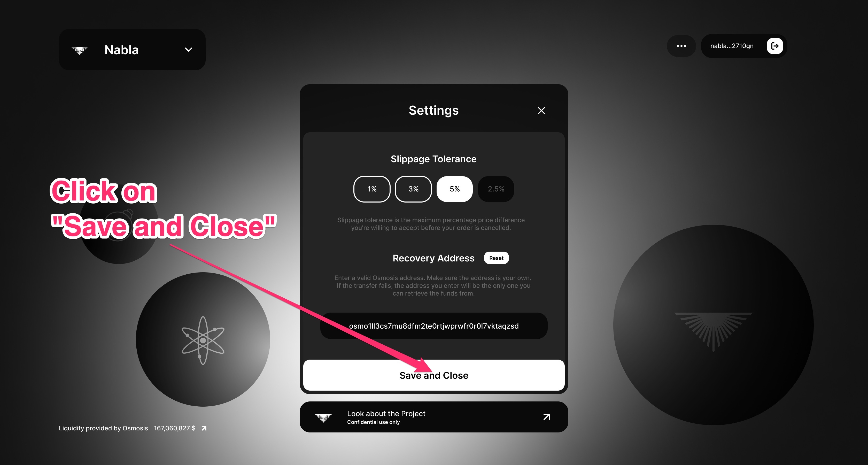Select the 3% slippage tolerance option
The height and width of the screenshot is (465, 868).
(x=413, y=189)
